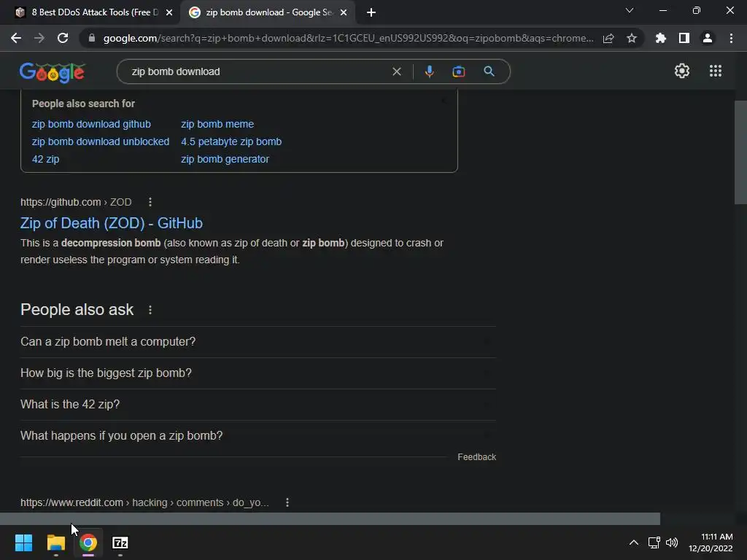The width and height of the screenshot is (747, 560).
Task: Clear the search box with the X icon
Action: [x=396, y=71]
